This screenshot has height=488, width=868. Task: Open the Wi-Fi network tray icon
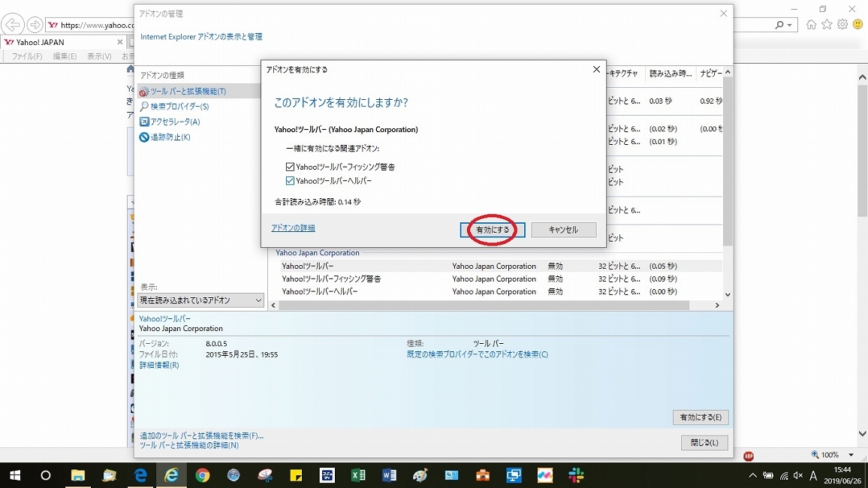pos(784,475)
